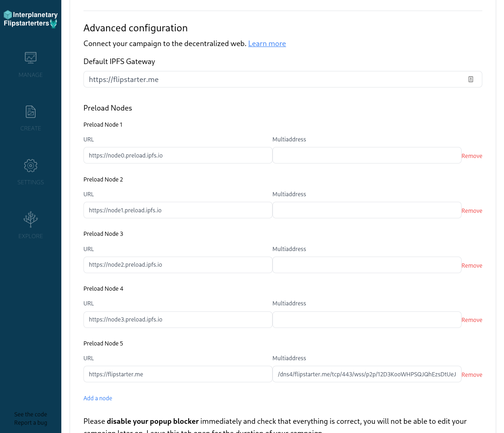Edit Preload Node 1 URL field
This screenshot has height=433, width=504.
pos(178,155)
